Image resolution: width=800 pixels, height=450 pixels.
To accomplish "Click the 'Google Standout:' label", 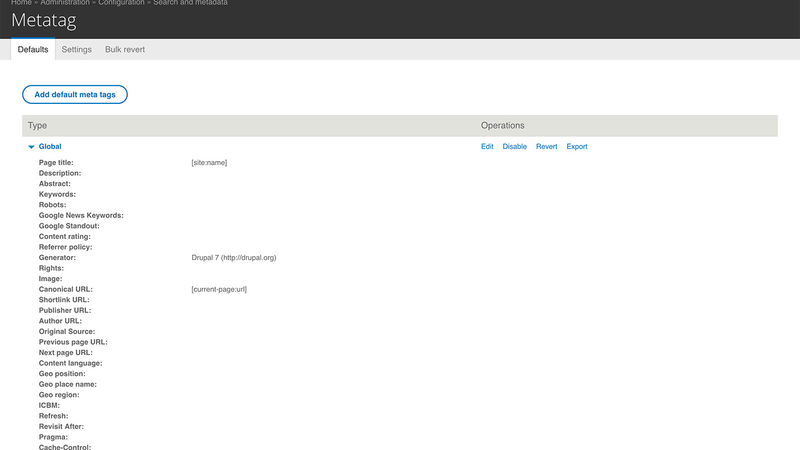I will click(x=69, y=226).
